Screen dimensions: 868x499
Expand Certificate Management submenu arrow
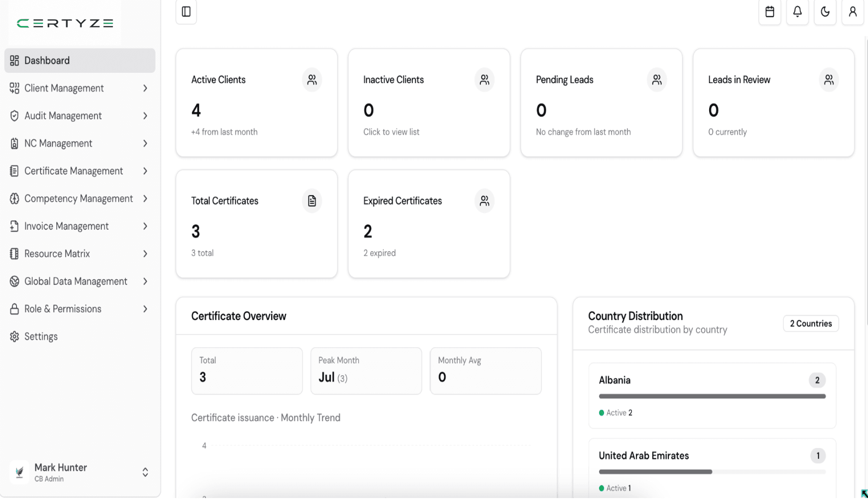(145, 171)
